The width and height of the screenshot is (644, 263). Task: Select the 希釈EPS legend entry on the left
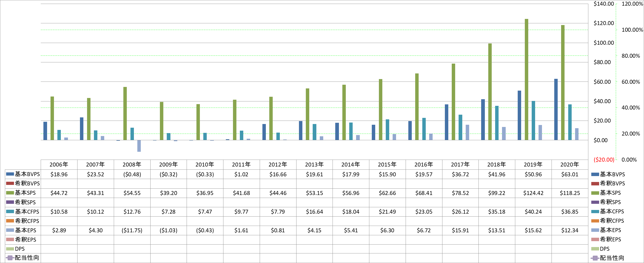click(21, 239)
